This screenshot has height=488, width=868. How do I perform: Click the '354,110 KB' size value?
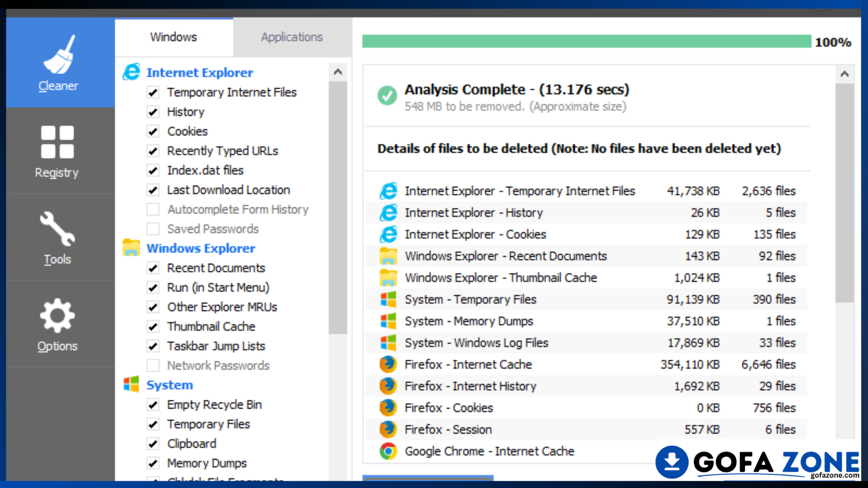click(x=690, y=364)
